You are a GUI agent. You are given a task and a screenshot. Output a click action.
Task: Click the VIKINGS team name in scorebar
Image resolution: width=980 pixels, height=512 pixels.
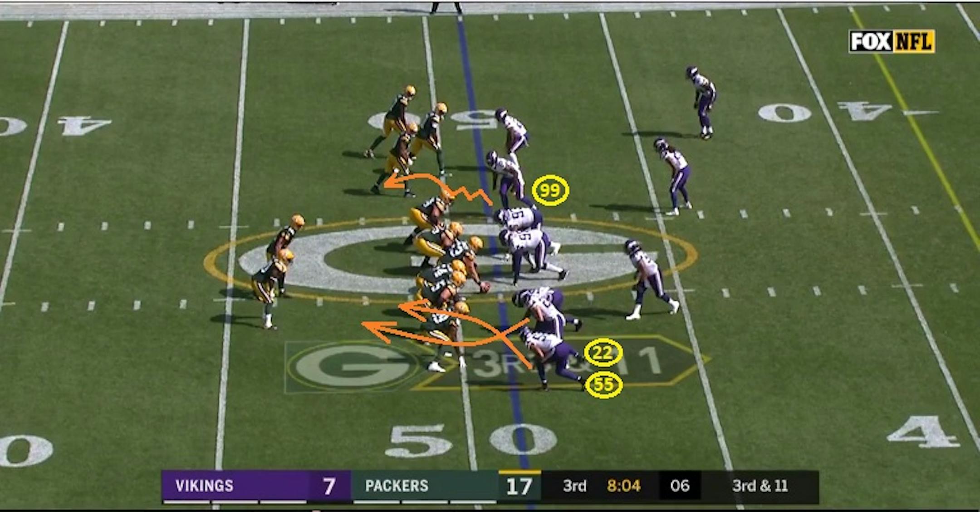point(204,486)
